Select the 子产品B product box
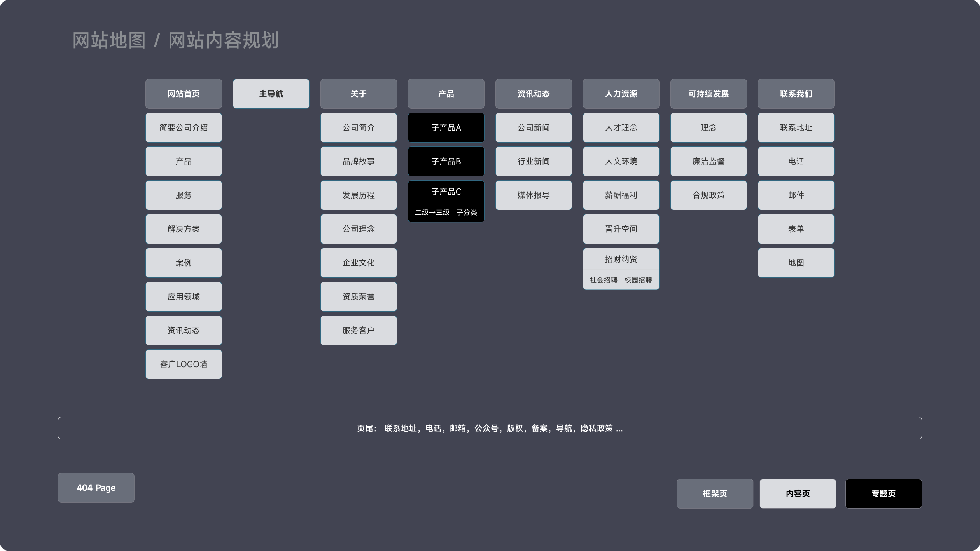 point(446,161)
